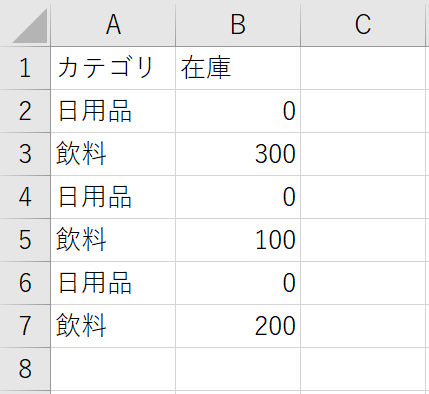
Task: Click the 在庫 header cell
Action: (x=238, y=68)
